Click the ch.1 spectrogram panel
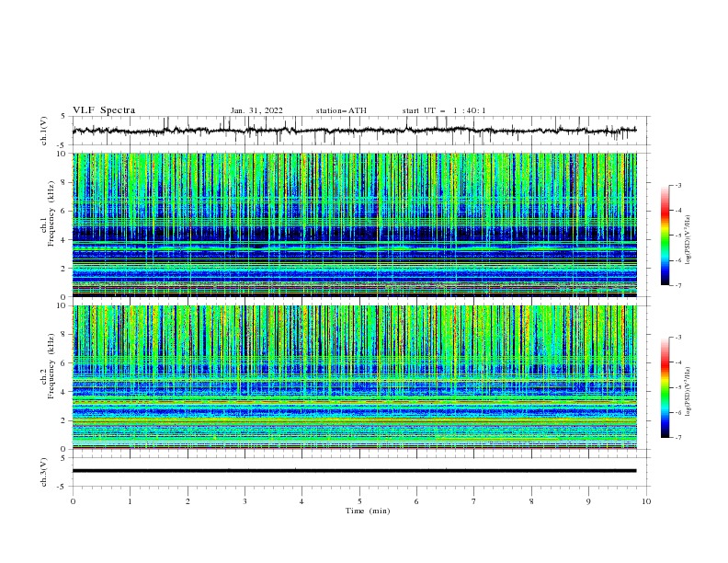Screen dimensions: 728x563 pos(354,224)
